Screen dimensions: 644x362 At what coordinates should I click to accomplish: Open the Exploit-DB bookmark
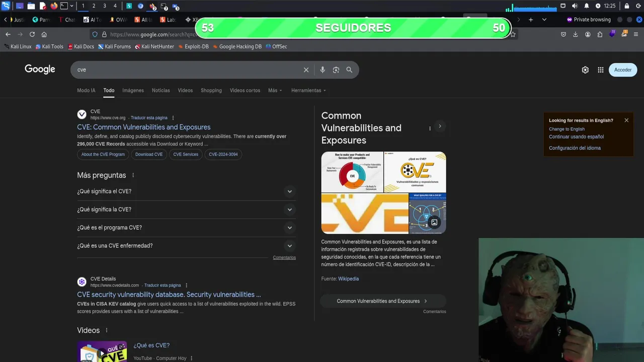(x=193, y=46)
